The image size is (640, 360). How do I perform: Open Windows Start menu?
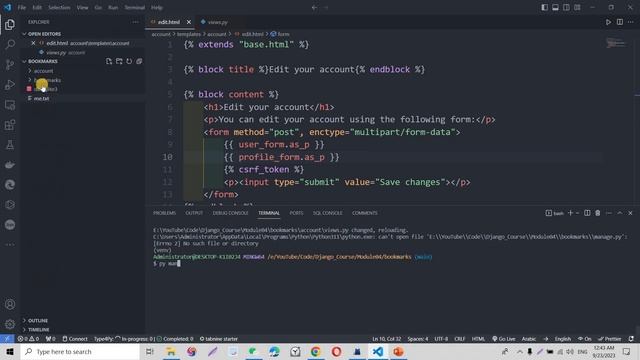coord(10,351)
